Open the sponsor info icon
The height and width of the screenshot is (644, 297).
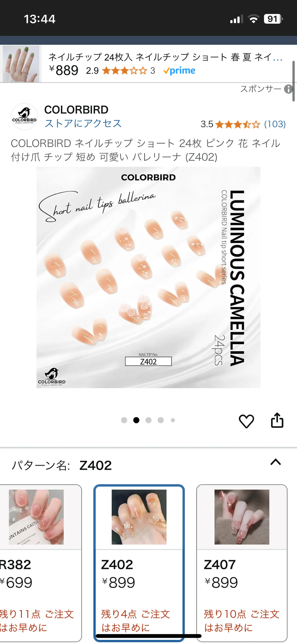pyautogui.click(x=288, y=89)
